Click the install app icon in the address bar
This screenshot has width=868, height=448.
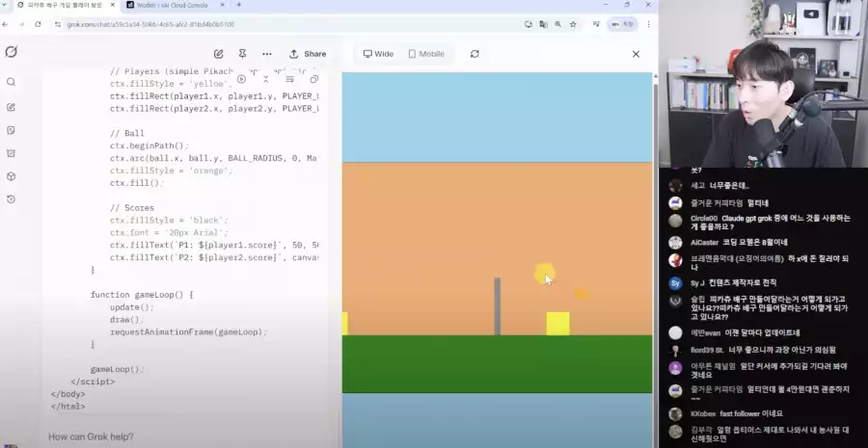(529, 24)
